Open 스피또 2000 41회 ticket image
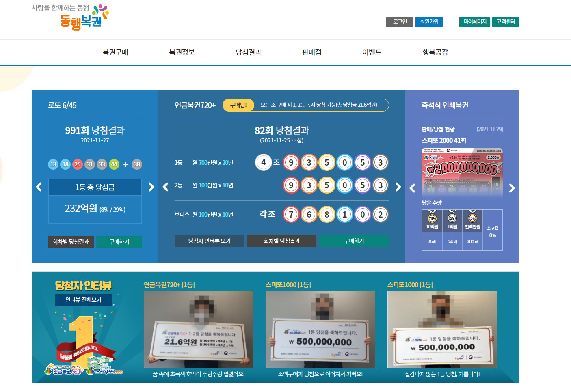Screen dimensions: 571x392 coord(462,172)
